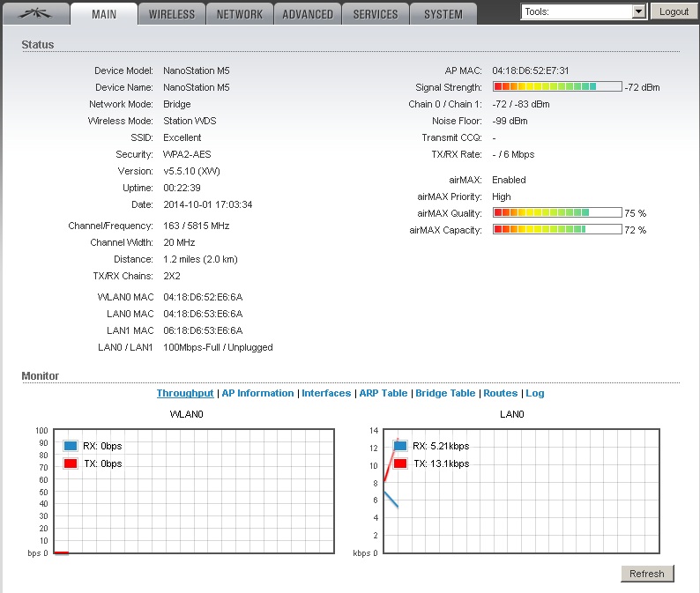Open the SERVICES tab
700x593 pixels.
(376, 14)
